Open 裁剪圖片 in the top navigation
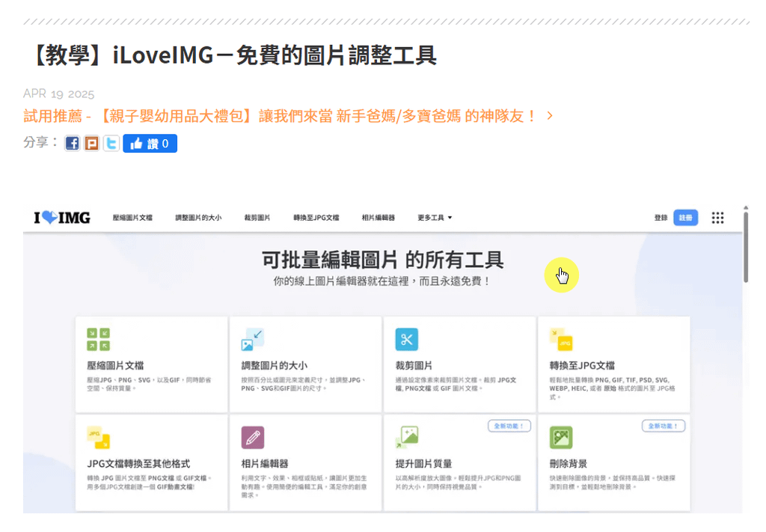Viewport: 766px width, 532px height. pos(257,218)
